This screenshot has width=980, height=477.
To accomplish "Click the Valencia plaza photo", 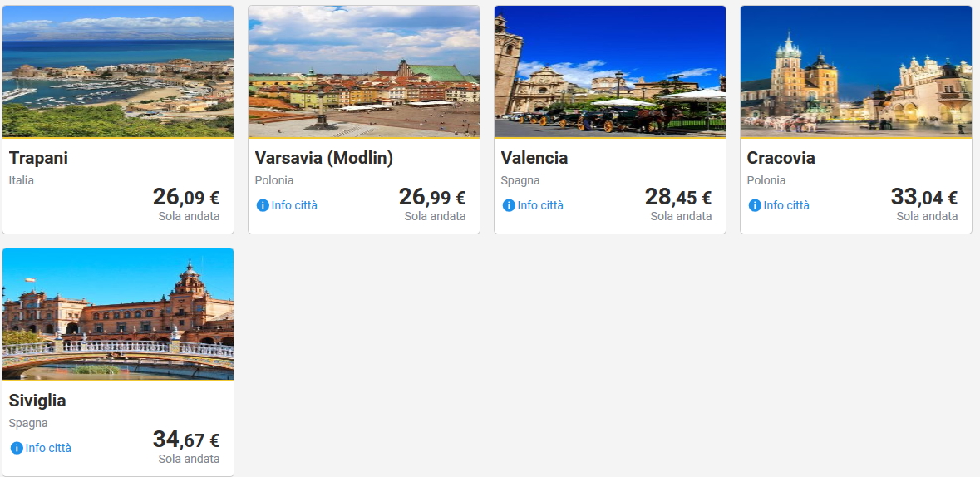I will pos(610,71).
